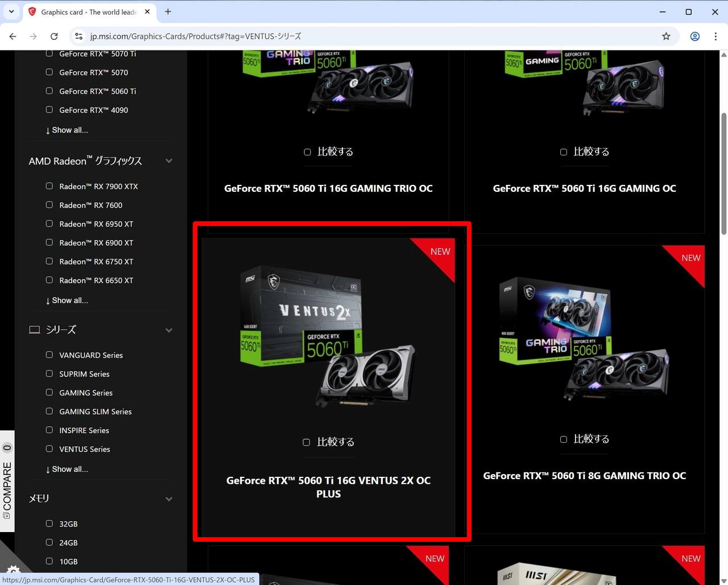Collapse the AMD Radeon グラフィックス section chevron
This screenshot has height=585, width=728.
coord(169,161)
